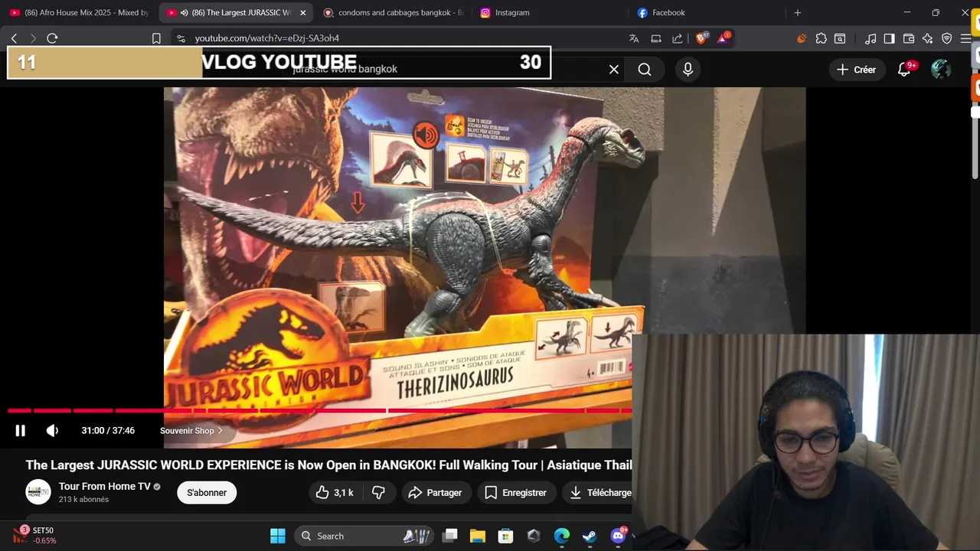Image resolution: width=980 pixels, height=551 pixels.
Task: Click Enregistrer to save video
Action: pyautogui.click(x=516, y=493)
